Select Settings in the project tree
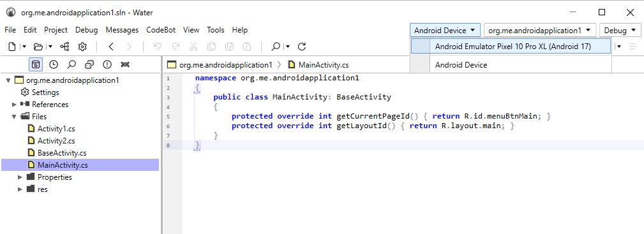This screenshot has height=234, width=644. tap(45, 92)
